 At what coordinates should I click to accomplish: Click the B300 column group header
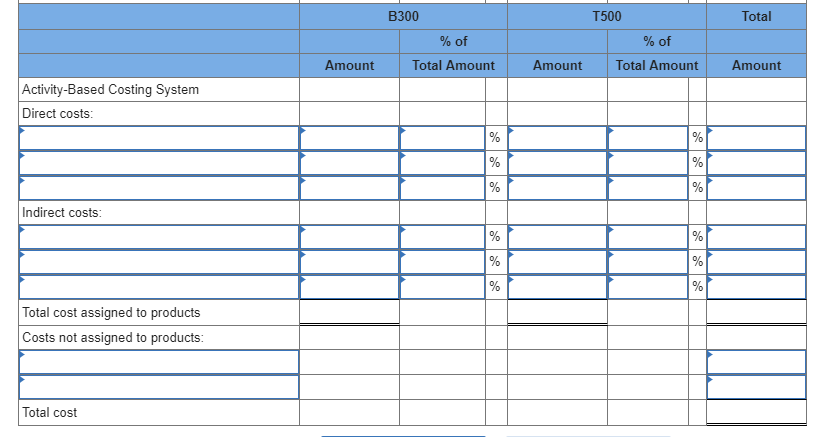coord(403,17)
